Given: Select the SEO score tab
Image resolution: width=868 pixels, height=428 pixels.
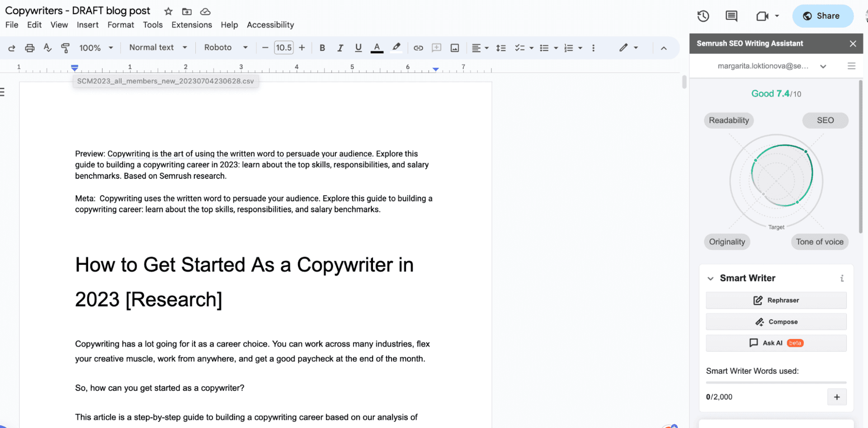Looking at the screenshot, I should tap(825, 120).
